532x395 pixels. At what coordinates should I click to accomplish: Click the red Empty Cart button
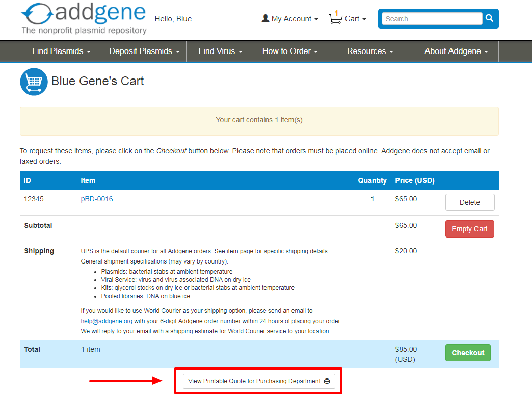click(469, 229)
